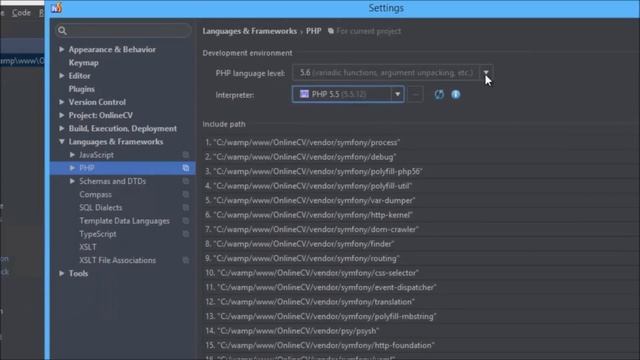The image size is (640, 360).
Task: Select include path symfony/polyfill-util
Action: [x=309, y=186]
